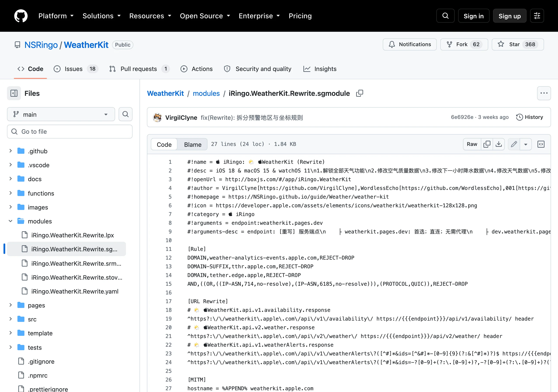View the Raw file
The image size is (558, 392).
coord(472,144)
